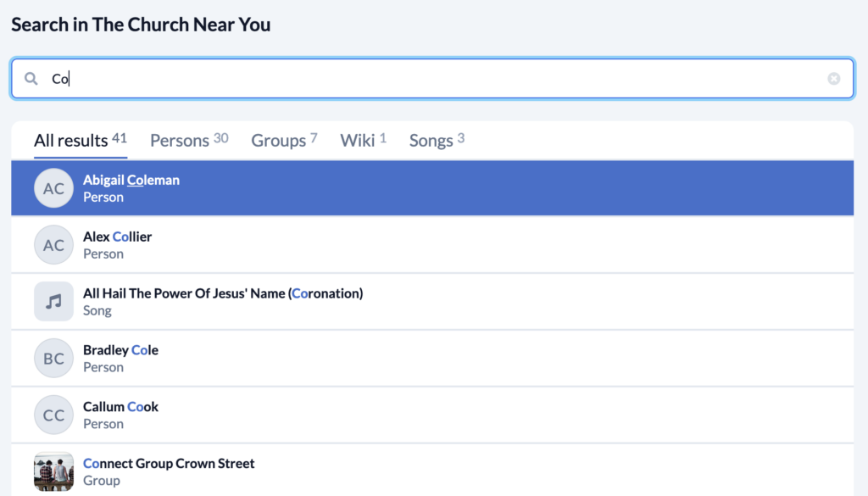
Task: Switch to the Songs tab
Action: click(x=437, y=141)
